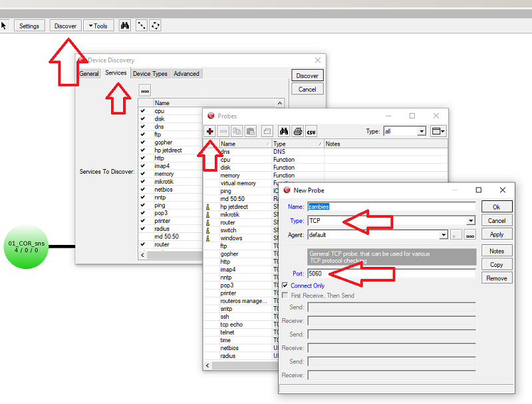
Task: Disable the Connect Only checkbox
Action: pyautogui.click(x=283, y=286)
